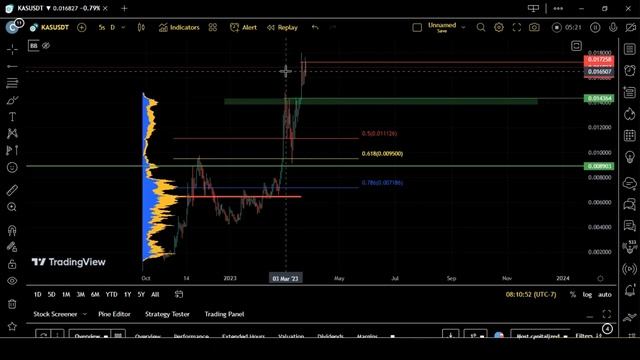This screenshot has width=640, height=360.
Task: Click the KASUSDT symbol search
Action: click(49, 27)
